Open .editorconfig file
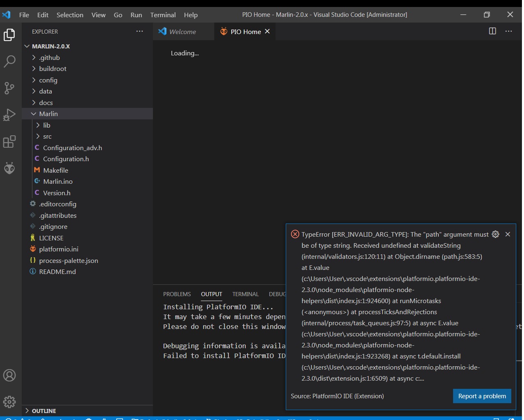The width and height of the screenshot is (524, 420). coord(87,204)
